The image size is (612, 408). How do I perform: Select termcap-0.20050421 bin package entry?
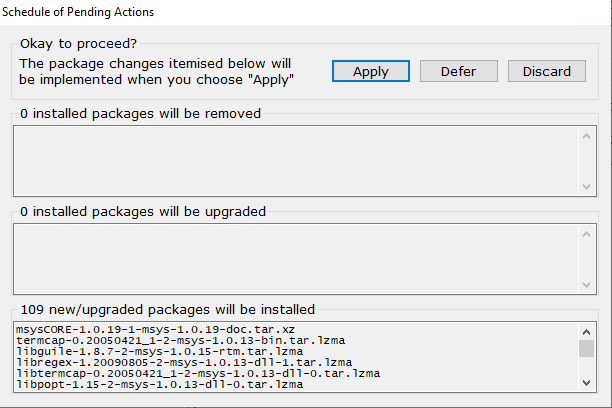coord(180,340)
